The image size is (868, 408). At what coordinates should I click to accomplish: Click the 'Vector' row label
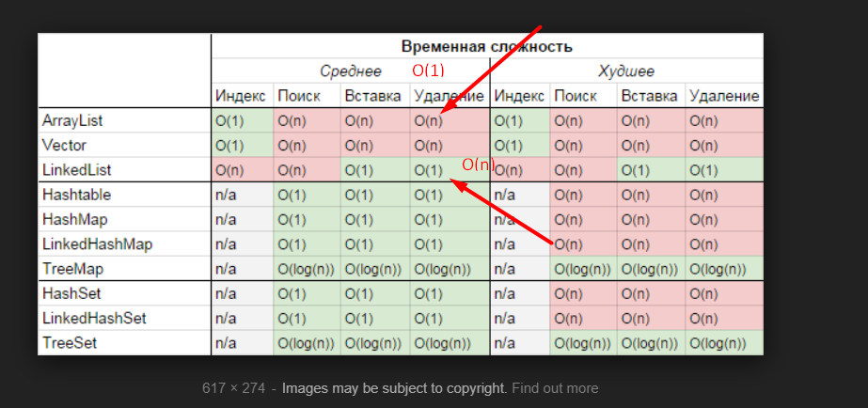click(64, 145)
